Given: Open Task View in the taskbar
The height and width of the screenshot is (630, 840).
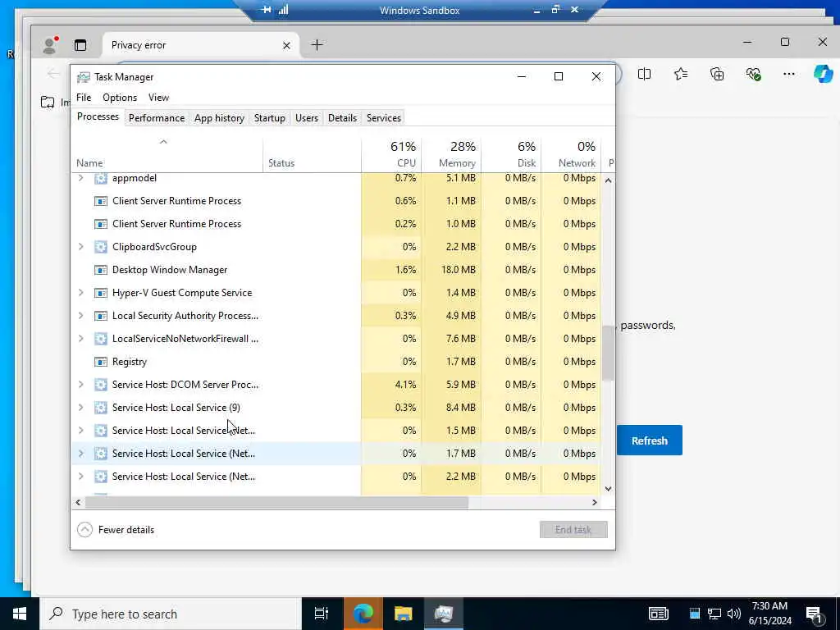Looking at the screenshot, I should [x=322, y=614].
